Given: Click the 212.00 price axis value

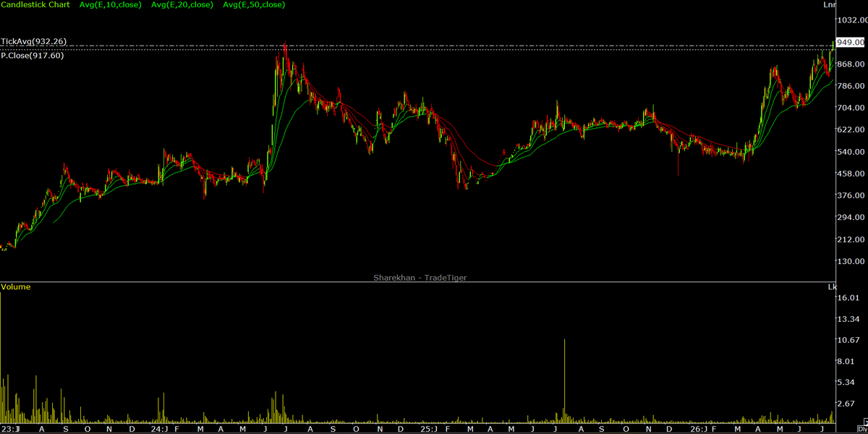Looking at the screenshot, I should click(851, 239).
